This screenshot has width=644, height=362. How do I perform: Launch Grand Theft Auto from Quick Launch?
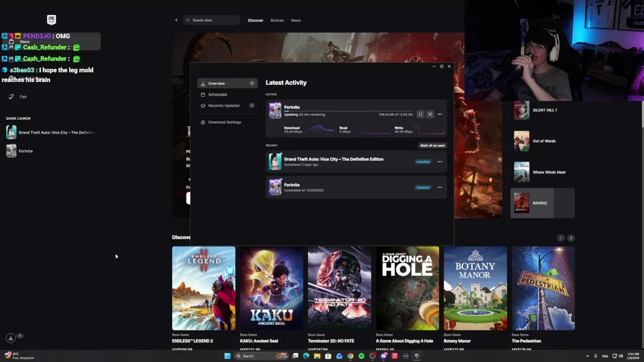pos(50,132)
